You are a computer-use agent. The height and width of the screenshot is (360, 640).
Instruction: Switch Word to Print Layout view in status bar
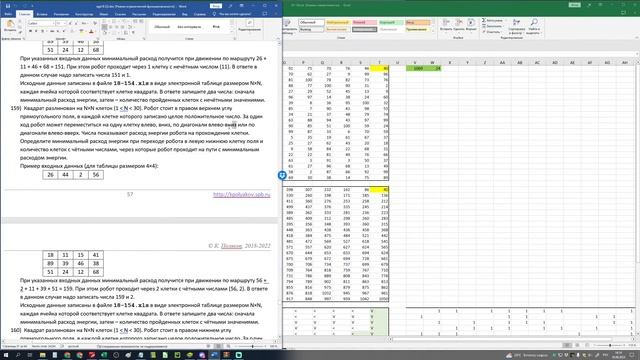click(x=218, y=346)
